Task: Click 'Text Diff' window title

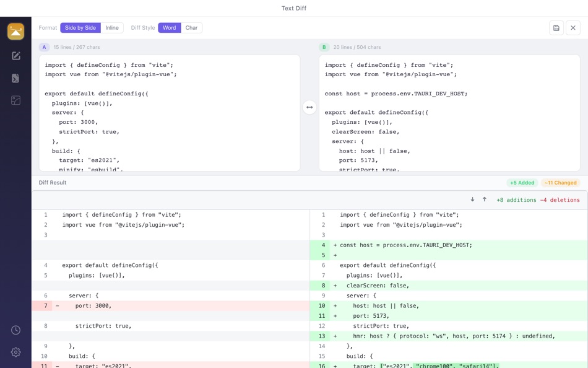Action: (x=294, y=8)
